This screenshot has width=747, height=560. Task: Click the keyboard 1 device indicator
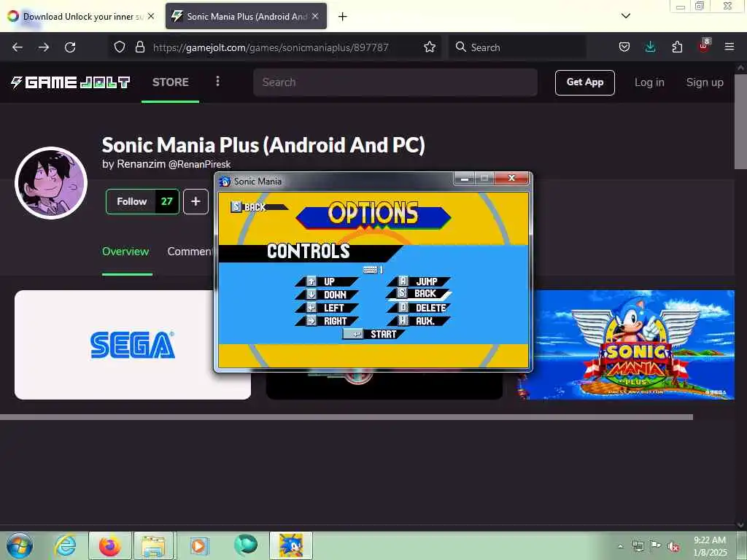373,270
